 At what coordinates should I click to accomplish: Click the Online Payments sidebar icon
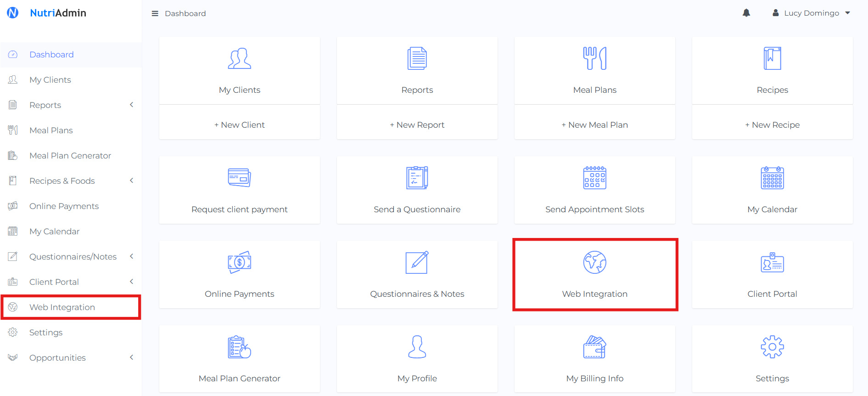pos(13,206)
